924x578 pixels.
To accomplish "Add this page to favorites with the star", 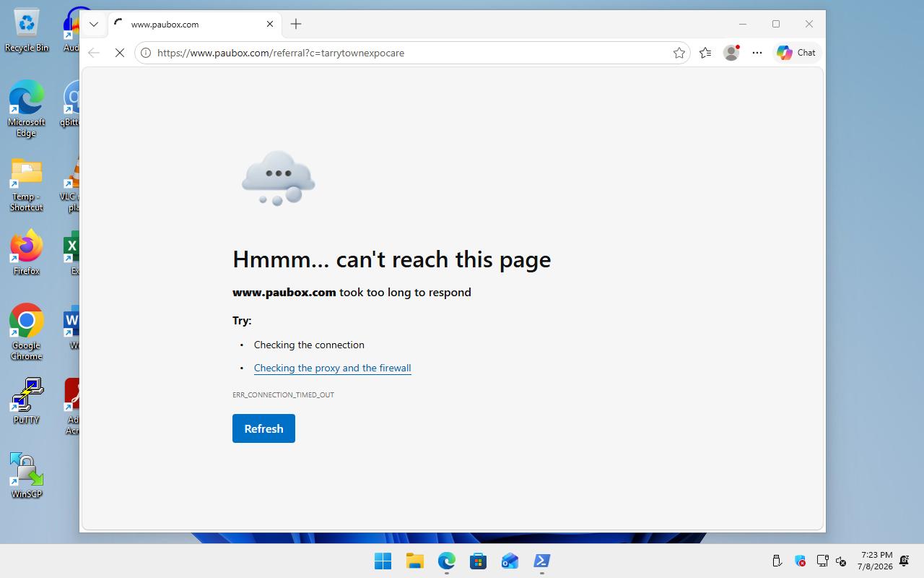I will point(679,53).
